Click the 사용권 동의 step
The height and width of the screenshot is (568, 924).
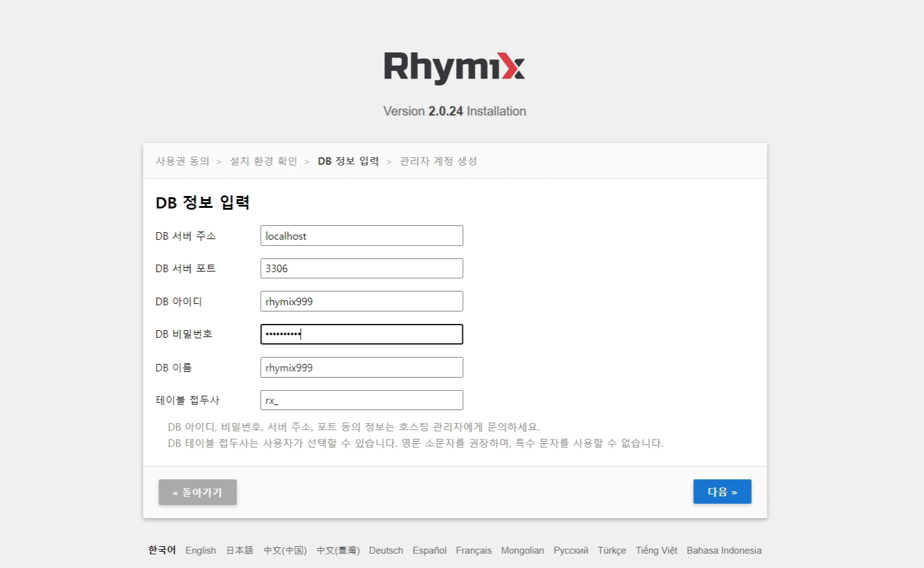tap(182, 161)
